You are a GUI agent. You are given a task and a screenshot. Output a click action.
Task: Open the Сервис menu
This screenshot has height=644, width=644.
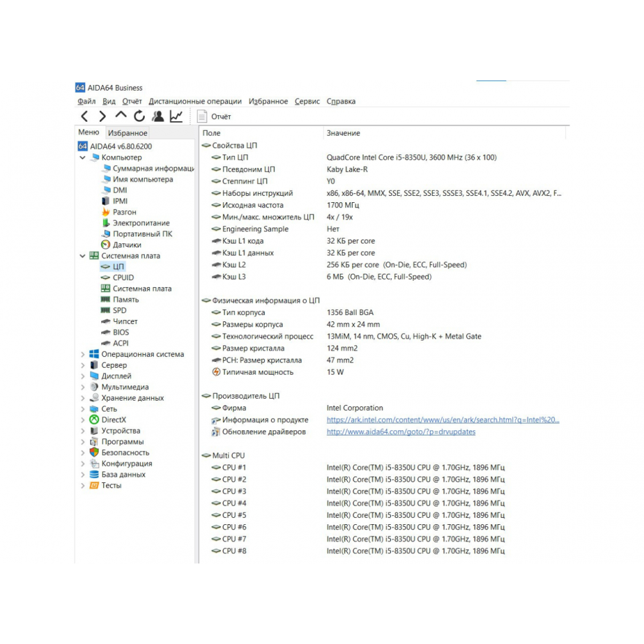click(307, 102)
